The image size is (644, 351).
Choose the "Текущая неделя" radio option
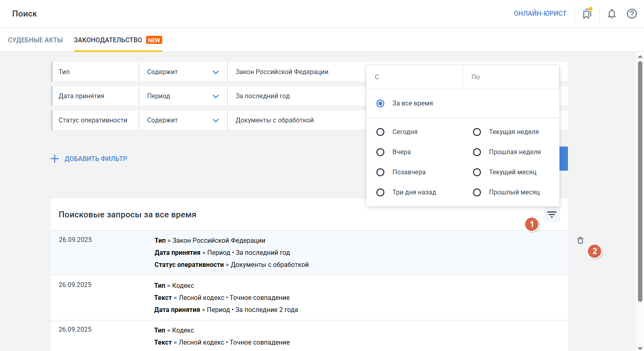coord(477,132)
